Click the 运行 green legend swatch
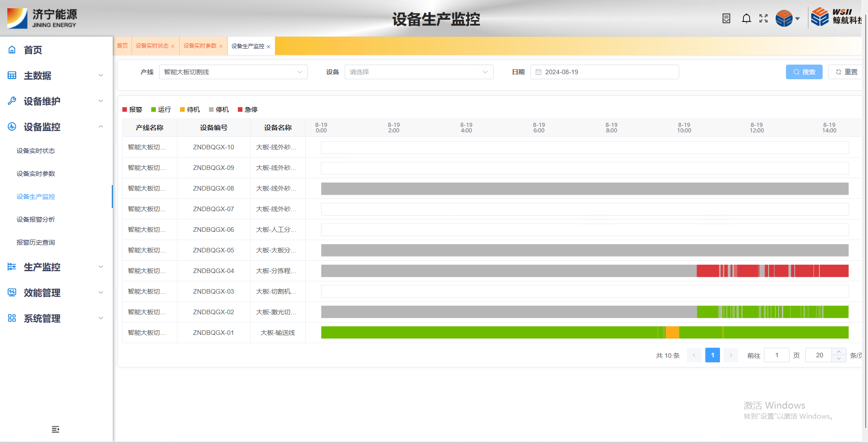The height and width of the screenshot is (443, 868). [154, 109]
